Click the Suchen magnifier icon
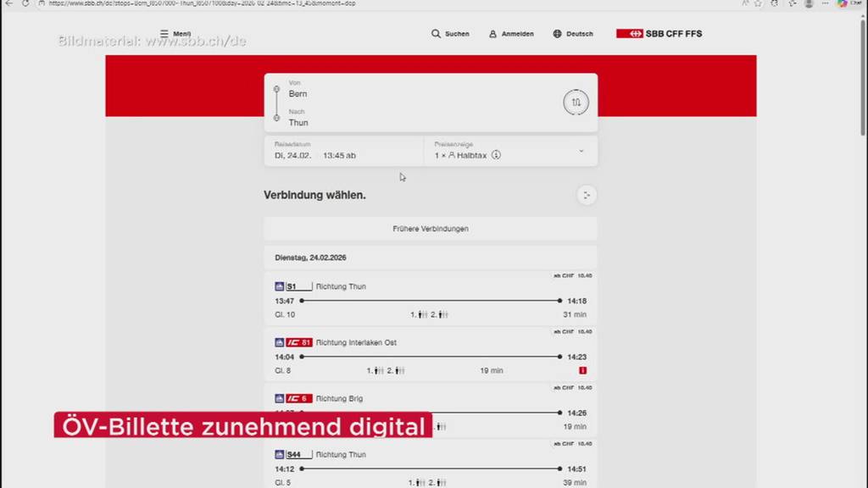The image size is (868, 488). 436,34
